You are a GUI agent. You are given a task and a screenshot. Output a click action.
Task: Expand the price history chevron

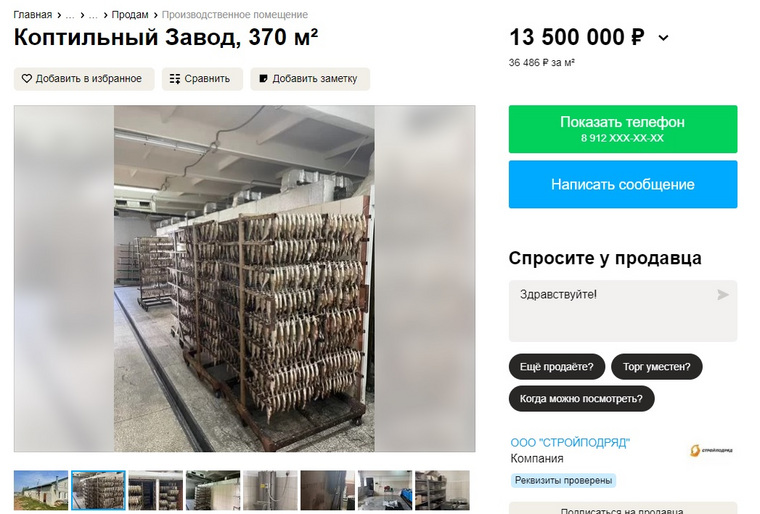tap(664, 38)
